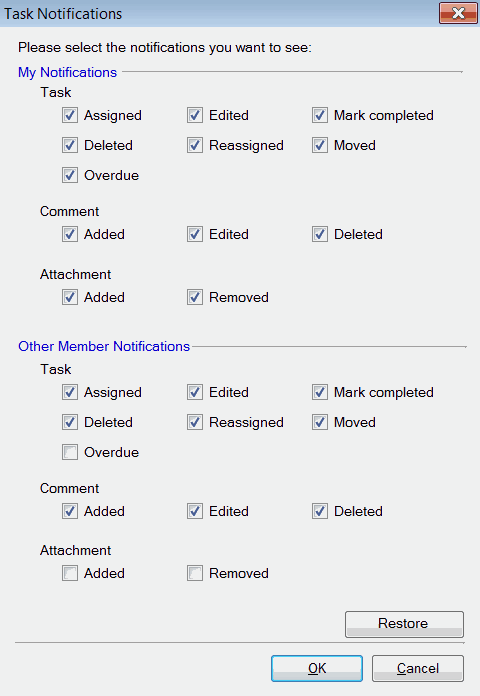This screenshot has height=696, width=480.
Task: Click the Cancel button
Action: click(x=418, y=668)
